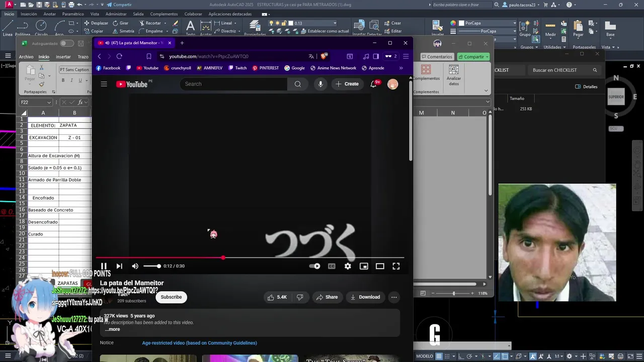644x362 pixels.
Task: Switch YouTube player to theater mode
Action: (380, 266)
